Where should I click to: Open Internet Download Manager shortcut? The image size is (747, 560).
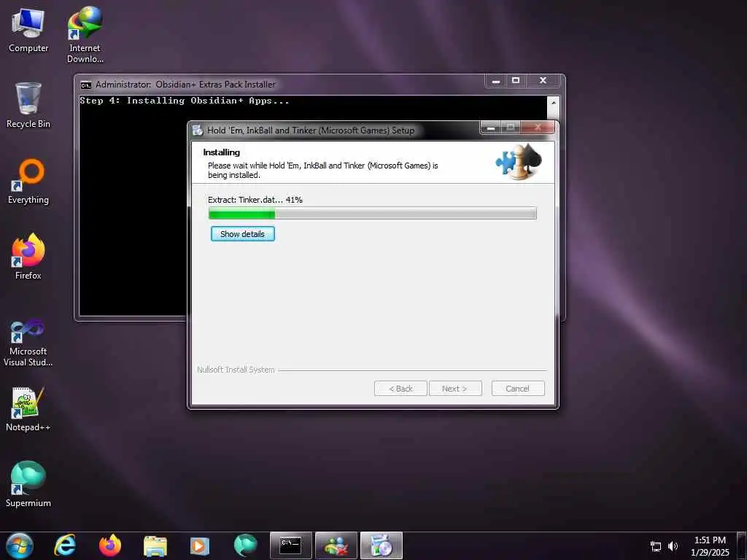[85, 35]
